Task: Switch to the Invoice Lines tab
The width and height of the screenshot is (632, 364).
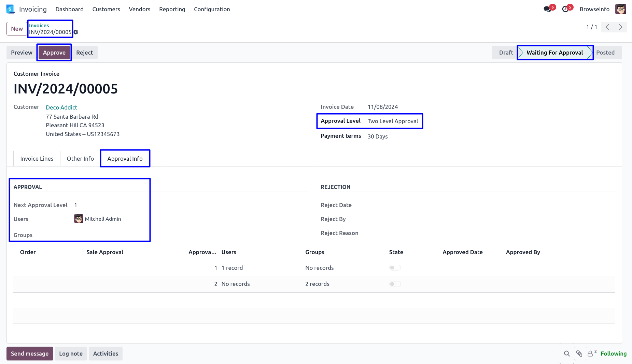Action: (x=37, y=159)
